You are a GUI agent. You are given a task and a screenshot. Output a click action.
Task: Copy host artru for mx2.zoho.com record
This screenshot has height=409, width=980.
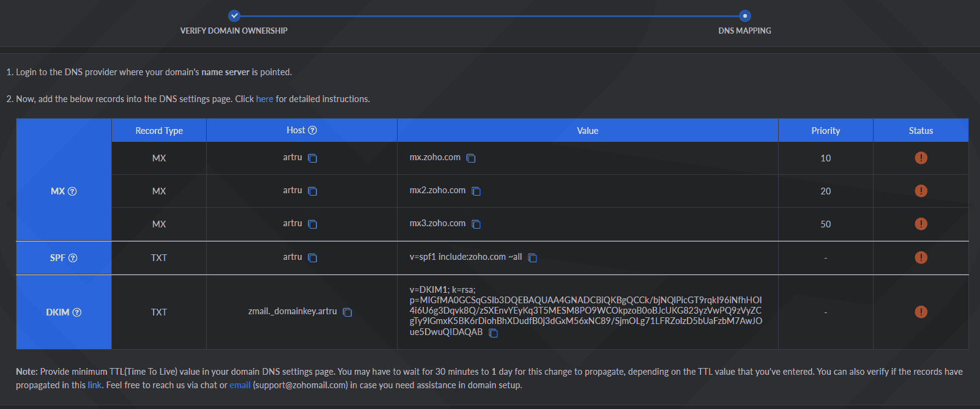click(x=313, y=191)
